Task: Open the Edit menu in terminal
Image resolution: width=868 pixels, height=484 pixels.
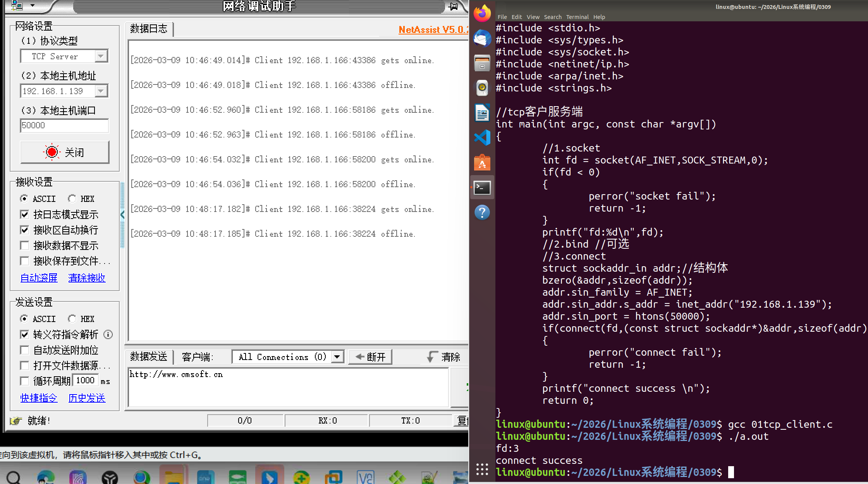Action: pyautogui.click(x=516, y=17)
